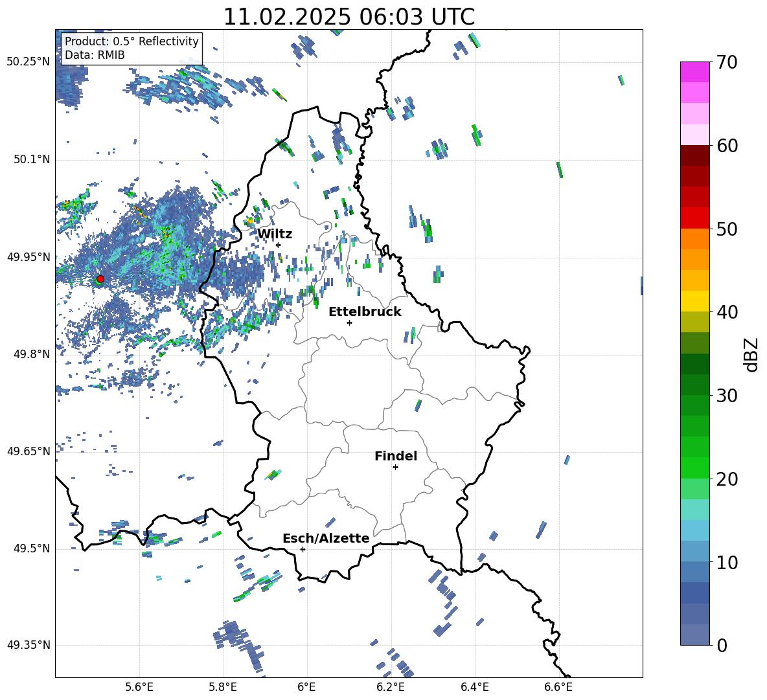The image size is (767, 700).
Task: Click the '49.8°N' latitude label
Action: click(x=32, y=354)
